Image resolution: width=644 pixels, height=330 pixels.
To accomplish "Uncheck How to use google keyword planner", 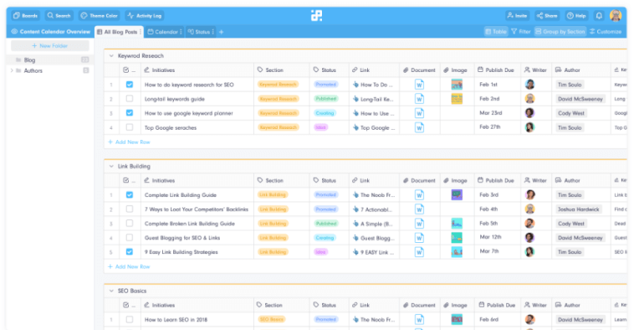I will 130,113.
